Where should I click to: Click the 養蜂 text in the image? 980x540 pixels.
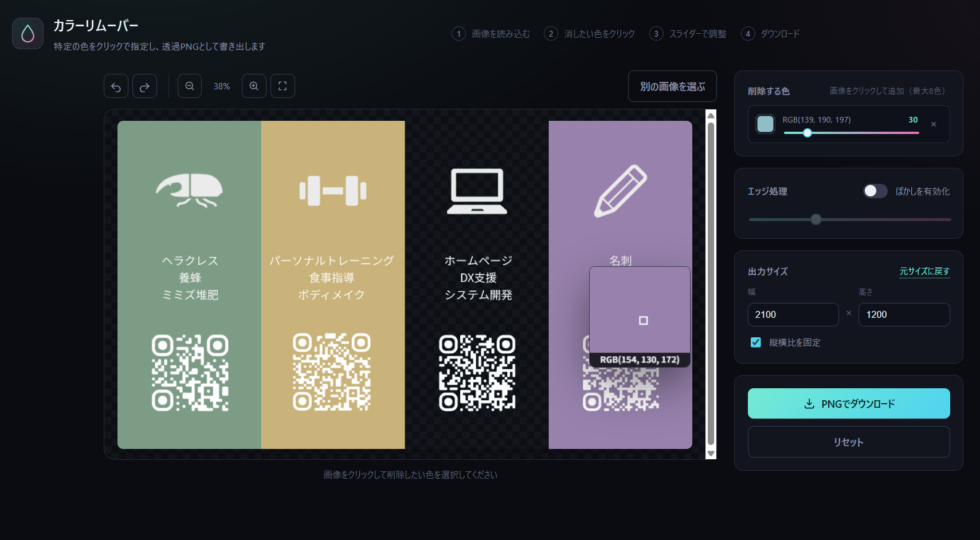[x=190, y=278]
